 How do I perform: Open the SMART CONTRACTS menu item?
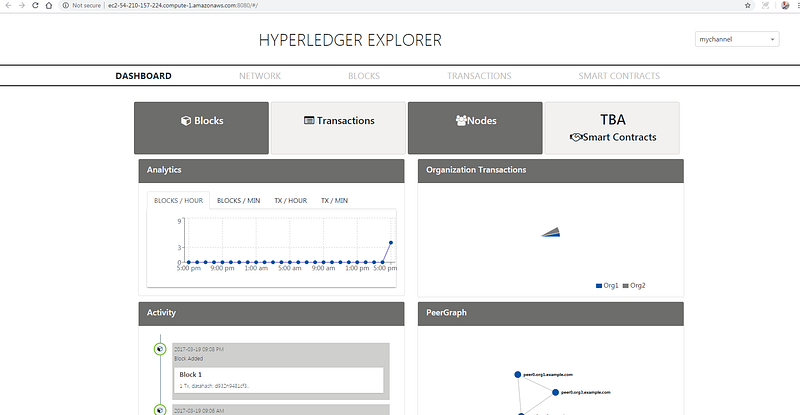(619, 76)
